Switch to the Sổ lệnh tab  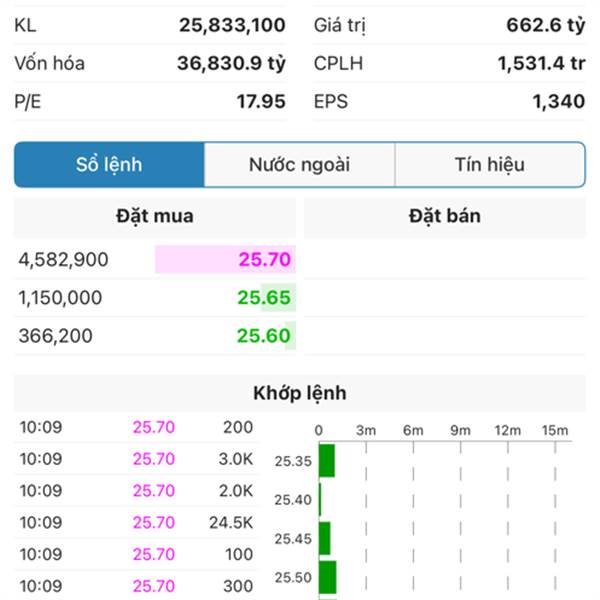[109, 165]
